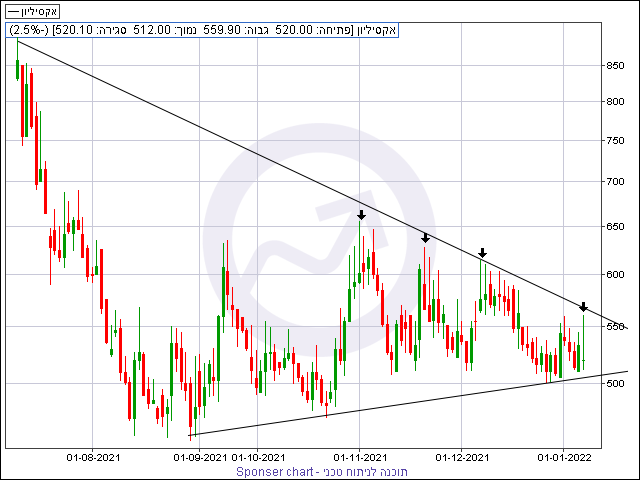This screenshot has width=640, height=480.
Task: Click the 500 price axis label
Action: [615, 383]
